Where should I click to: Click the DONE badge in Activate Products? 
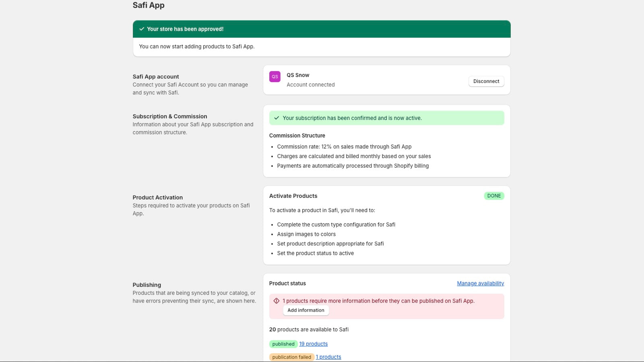(x=494, y=196)
